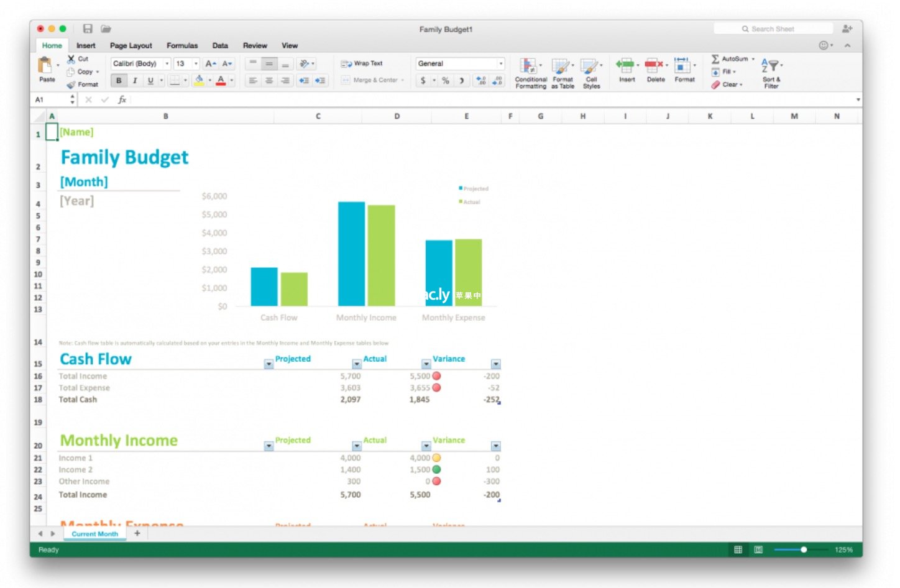Click the increase indent icon

pyautogui.click(x=320, y=80)
